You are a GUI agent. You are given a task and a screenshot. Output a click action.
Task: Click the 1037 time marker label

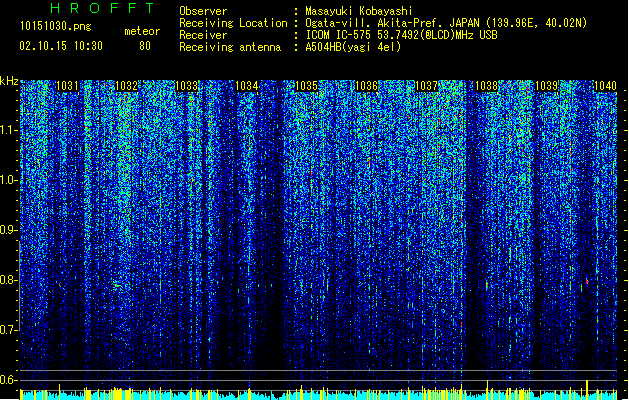(426, 86)
